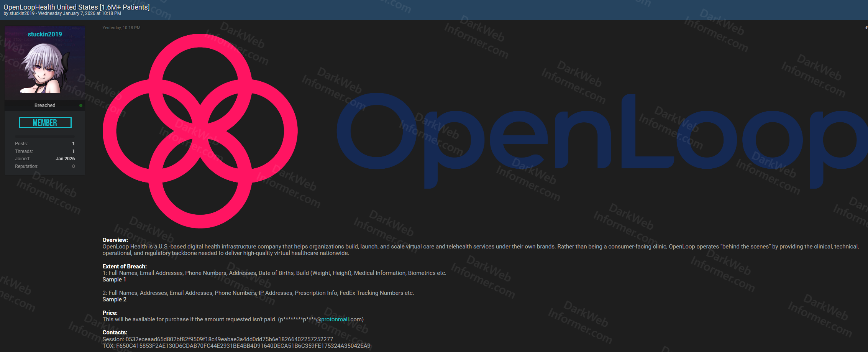The width and height of the screenshot is (868, 352).
Task: Click the Posts count value
Action: click(73, 144)
